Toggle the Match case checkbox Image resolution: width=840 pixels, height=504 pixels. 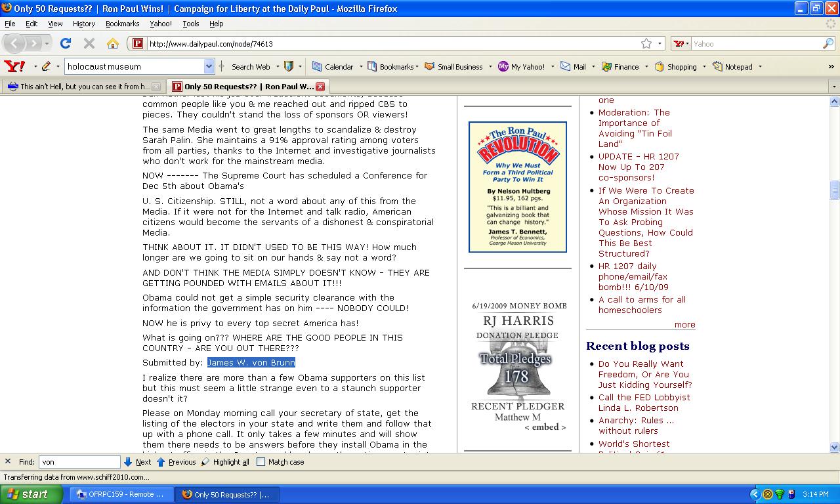[x=261, y=462]
